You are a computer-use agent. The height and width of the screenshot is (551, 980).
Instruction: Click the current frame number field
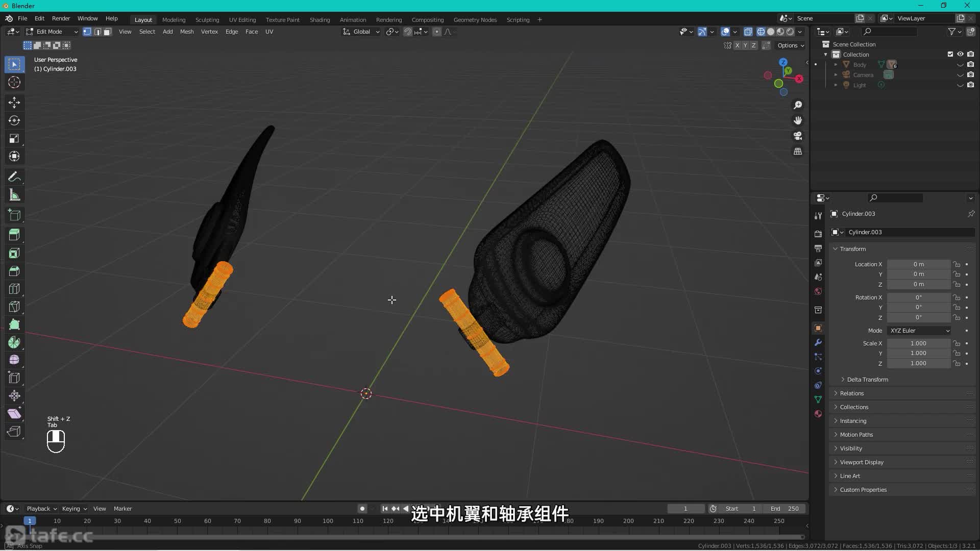pyautogui.click(x=686, y=509)
